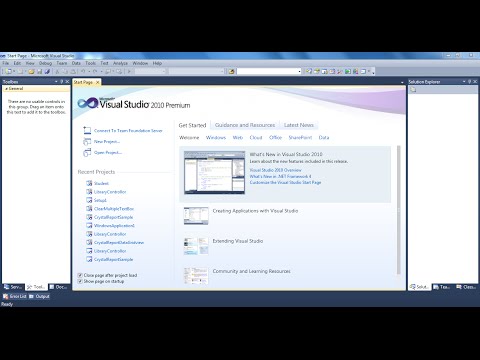Click the Find in Files toolbar icon
480x360 pixels.
pyautogui.click(x=231, y=71)
